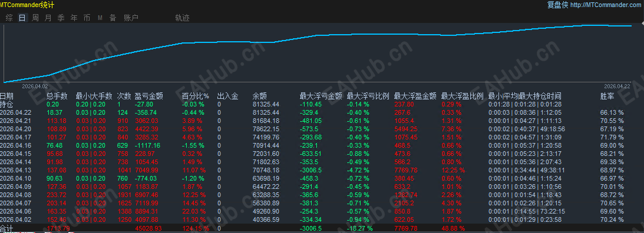Click the 百分比% column header
The height and width of the screenshot is (233, 644).
[196, 96]
